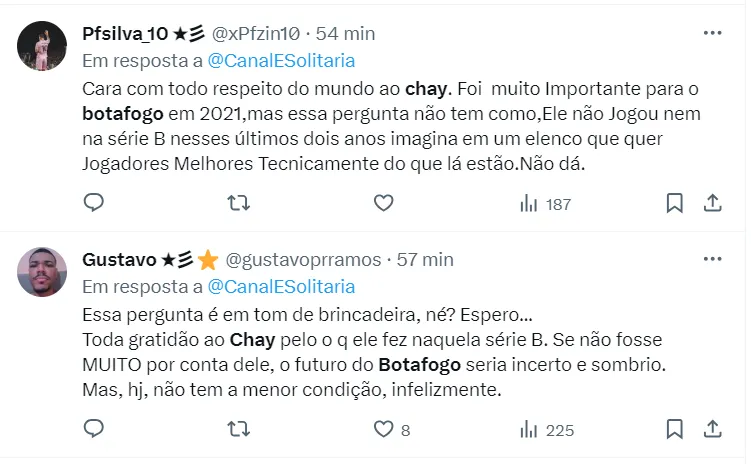Open the @gustavoprramos handle
This screenshot has height=464, width=751.
pos(303,260)
